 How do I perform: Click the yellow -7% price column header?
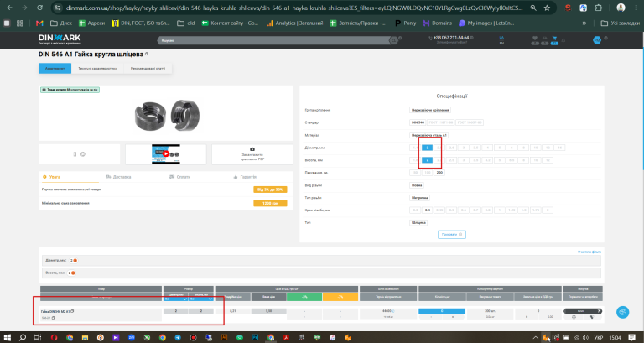coord(340,297)
